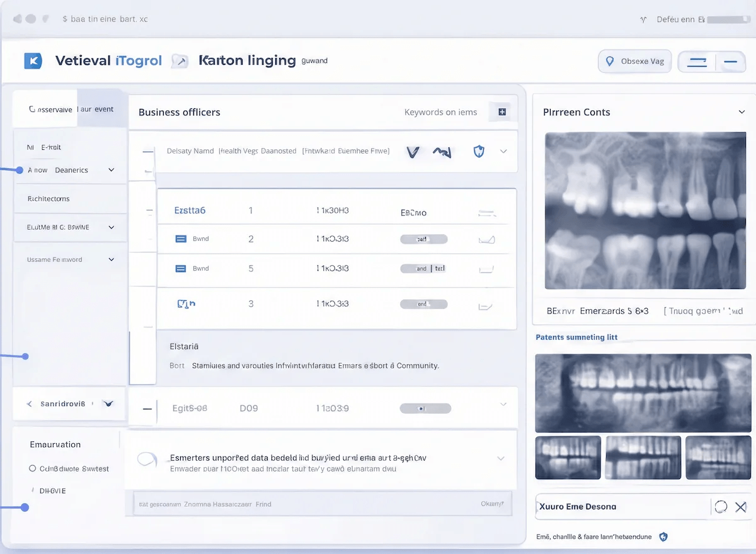
Task: Expand the Egit5-08 row chevron
Action: click(x=503, y=404)
